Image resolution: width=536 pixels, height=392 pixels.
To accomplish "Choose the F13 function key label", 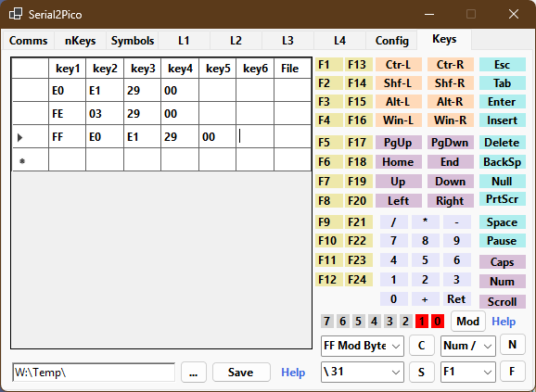I will coord(358,65).
